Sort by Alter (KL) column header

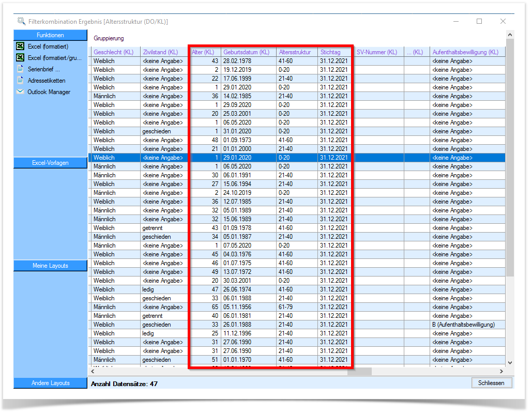[206, 52]
